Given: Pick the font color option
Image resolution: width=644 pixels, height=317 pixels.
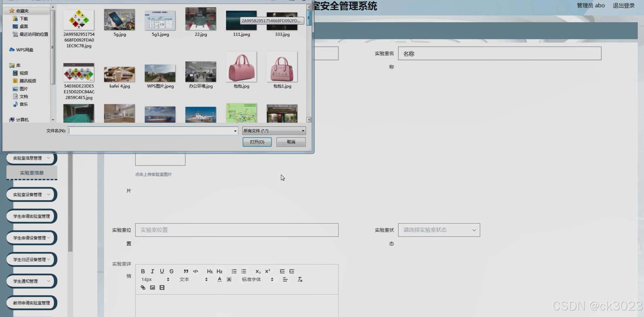Looking at the screenshot, I should click(x=219, y=279).
